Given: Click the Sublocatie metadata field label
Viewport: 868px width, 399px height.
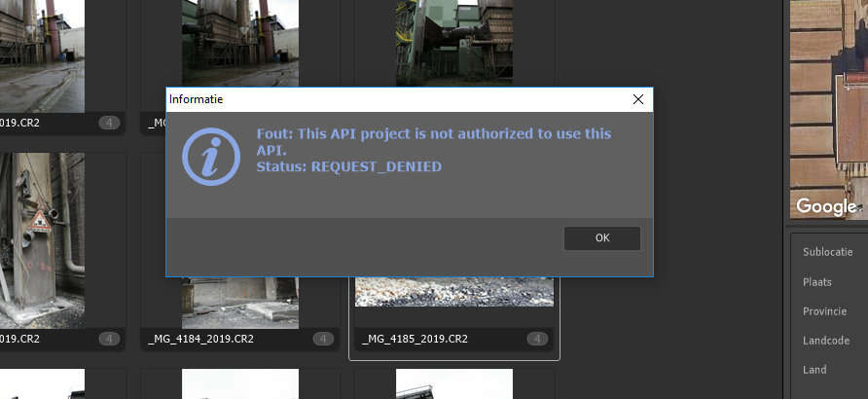Looking at the screenshot, I should (827, 252).
